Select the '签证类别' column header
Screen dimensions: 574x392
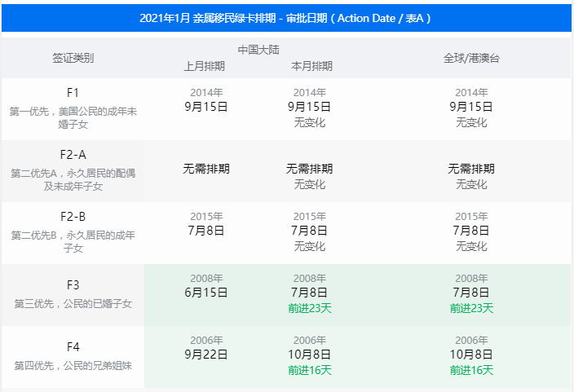pyautogui.click(x=73, y=58)
